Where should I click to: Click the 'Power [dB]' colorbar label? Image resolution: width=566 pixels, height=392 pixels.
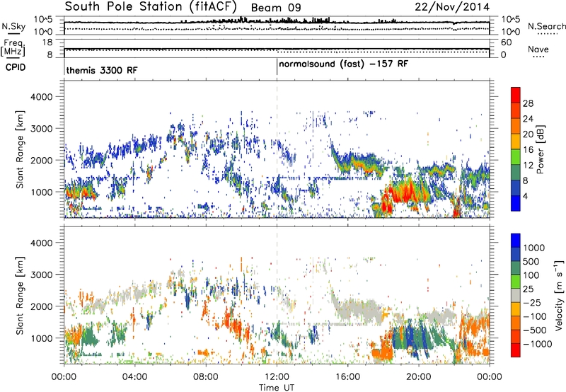541,150
